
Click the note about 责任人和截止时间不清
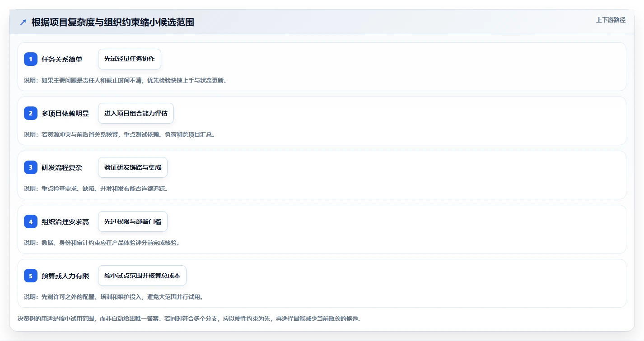pos(125,80)
